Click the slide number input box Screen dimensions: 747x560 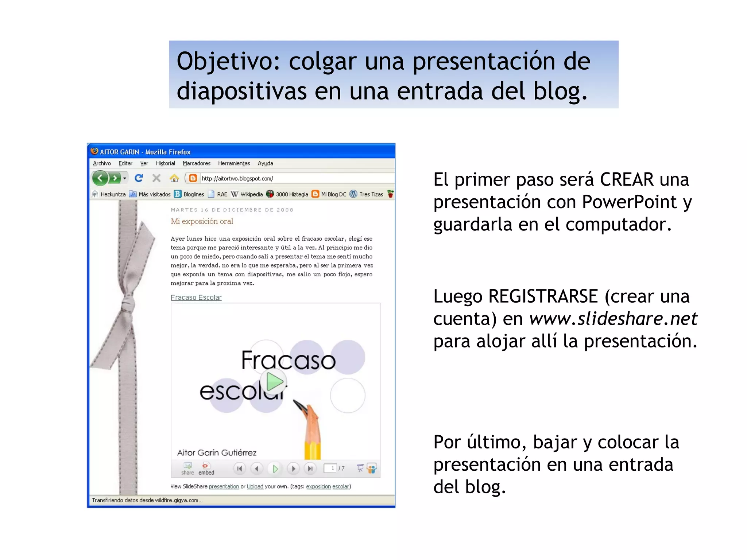point(330,468)
